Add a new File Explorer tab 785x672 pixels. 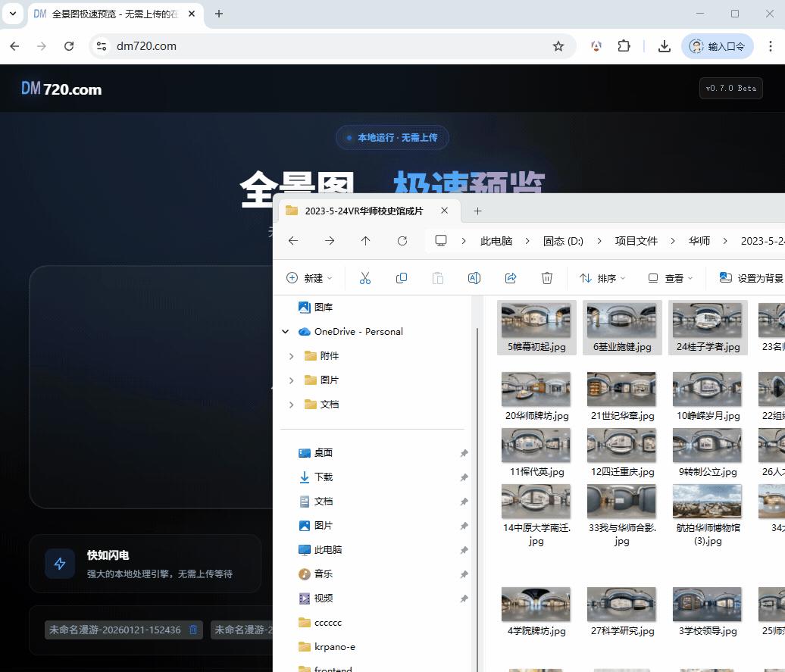(477, 211)
